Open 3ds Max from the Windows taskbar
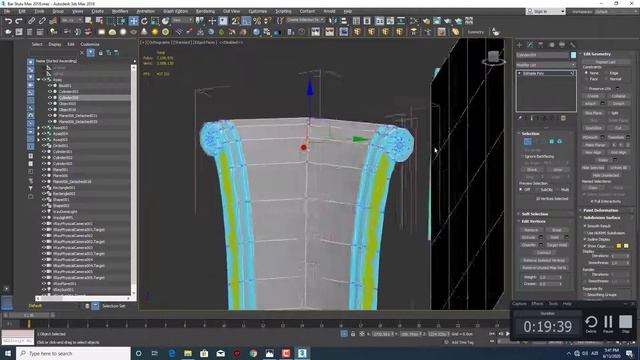 click(x=302, y=353)
